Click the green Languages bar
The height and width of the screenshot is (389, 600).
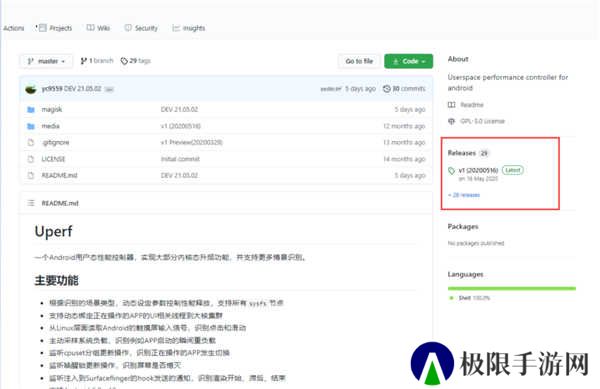click(x=512, y=288)
